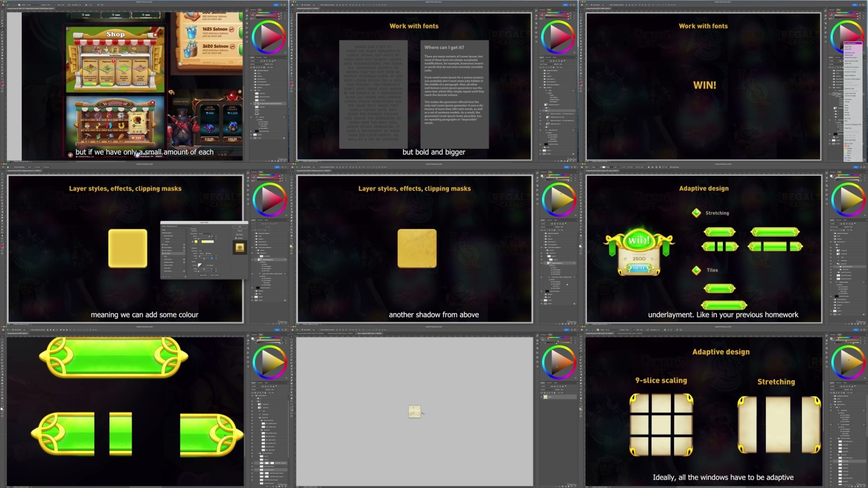Open the Contour picker in the Layer Style dialog
868x488 pixels.
pos(200,265)
